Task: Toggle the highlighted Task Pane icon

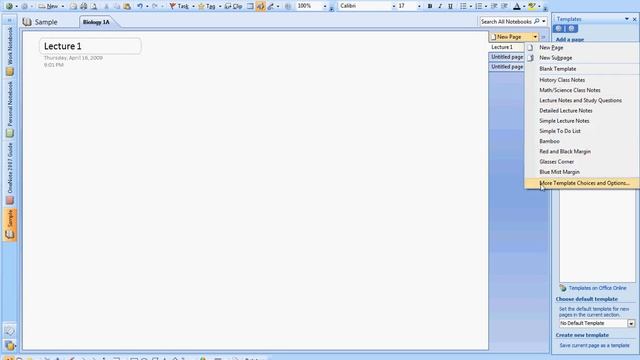Action: tap(260, 6)
